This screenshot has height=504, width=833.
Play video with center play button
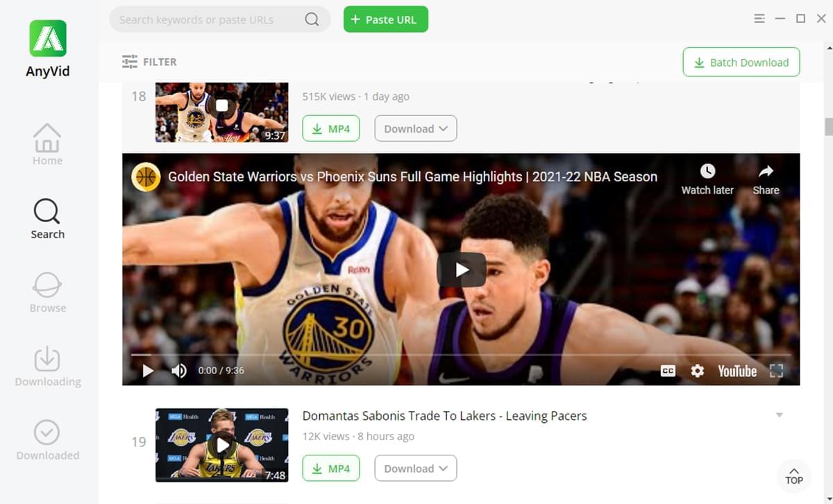(x=462, y=270)
